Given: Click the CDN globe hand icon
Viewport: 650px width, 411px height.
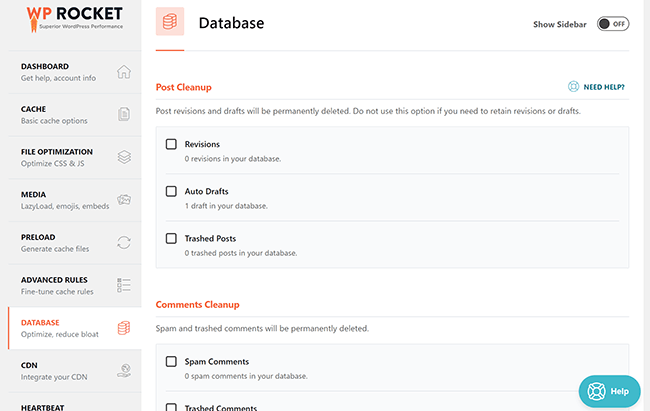Looking at the screenshot, I should point(124,370).
